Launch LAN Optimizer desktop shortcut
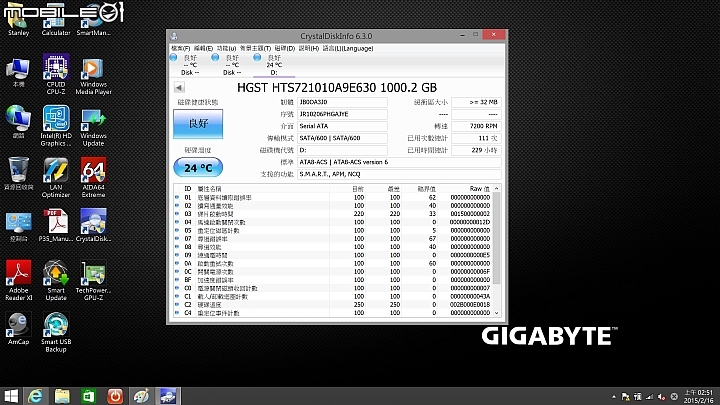The width and height of the screenshot is (720, 405). pyautogui.click(x=56, y=178)
